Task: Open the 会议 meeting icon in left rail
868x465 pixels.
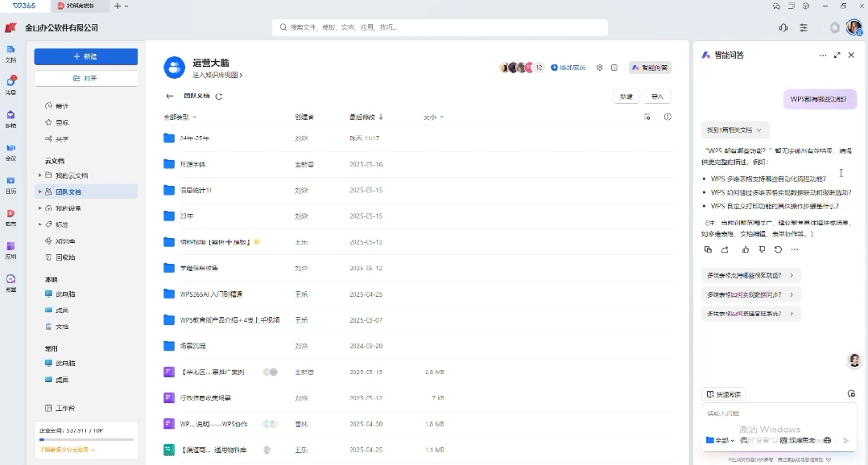Action: 10,152
